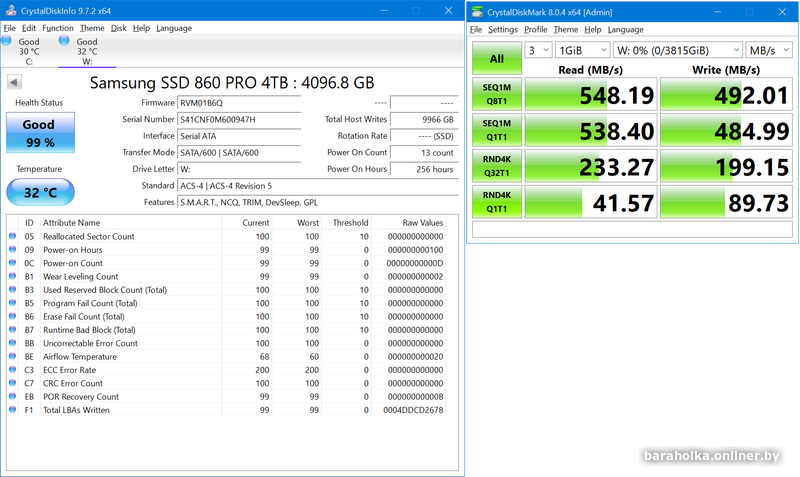This screenshot has height=477, width=800.
Task: Click Reallocated Sector Count status orb
Action: 12,237
